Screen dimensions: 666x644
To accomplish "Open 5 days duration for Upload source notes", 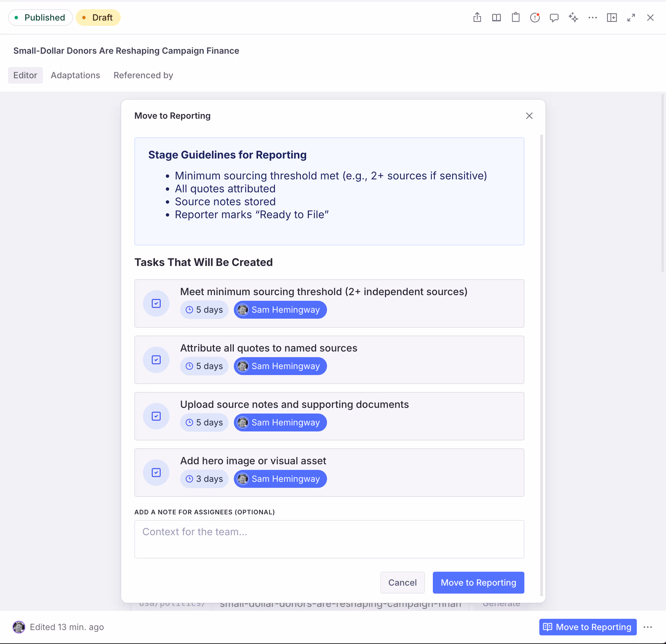I will click(204, 422).
